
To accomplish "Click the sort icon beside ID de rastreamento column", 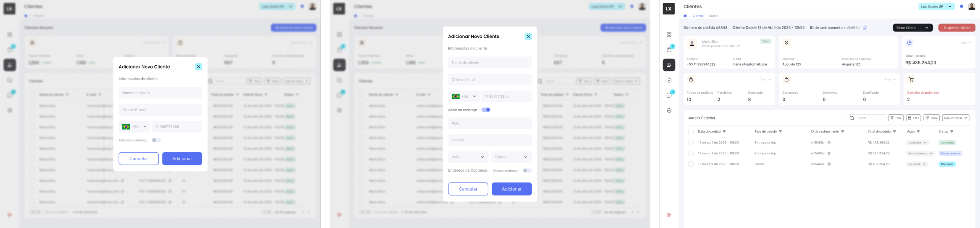I will 843,132.
